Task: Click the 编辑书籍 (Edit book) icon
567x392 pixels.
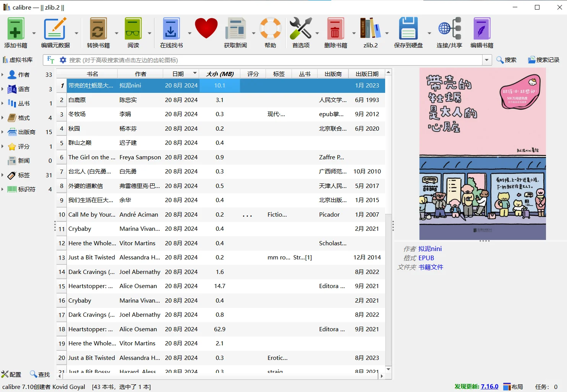Action: tap(482, 29)
